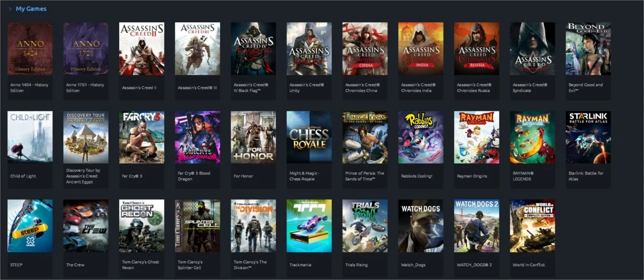Viewport: 644px width, 280px height.
Task: Open the Rayman Legends cover
Action: pyautogui.click(x=532, y=137)
